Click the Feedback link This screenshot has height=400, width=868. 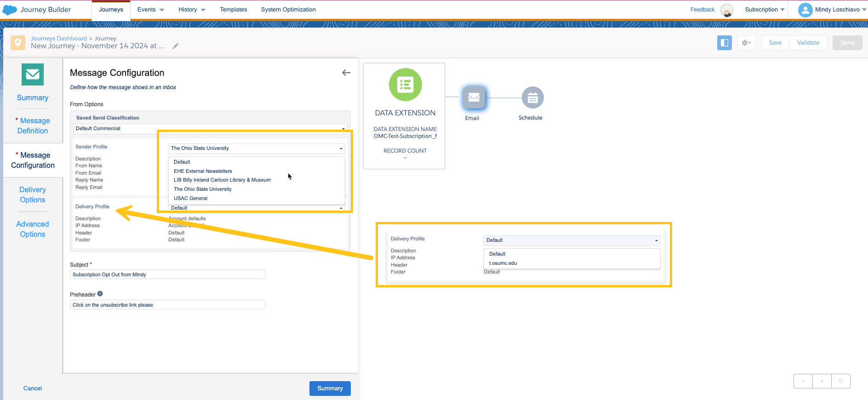coord(702,10)
